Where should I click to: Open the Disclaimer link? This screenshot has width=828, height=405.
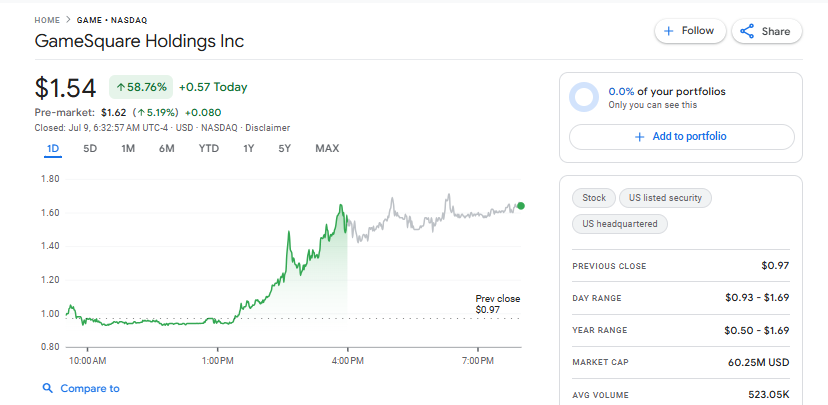pyautogui.click(x=268, y=128)
